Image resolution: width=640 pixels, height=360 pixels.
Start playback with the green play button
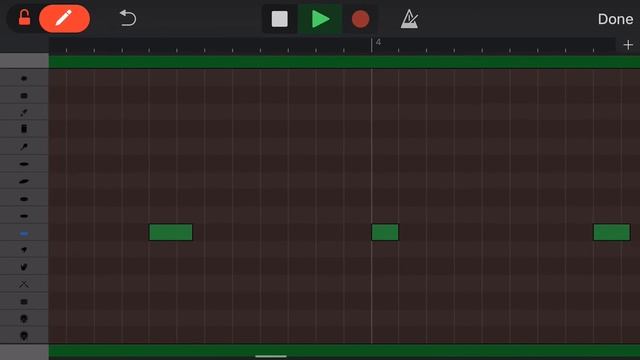(x=320, y=19)
